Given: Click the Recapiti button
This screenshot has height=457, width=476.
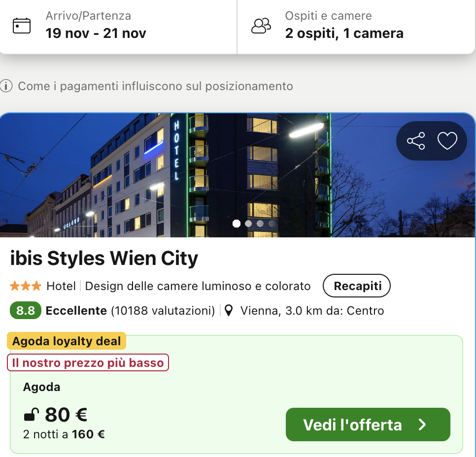Looking at the screenshot, I should [x=357, y=286].
